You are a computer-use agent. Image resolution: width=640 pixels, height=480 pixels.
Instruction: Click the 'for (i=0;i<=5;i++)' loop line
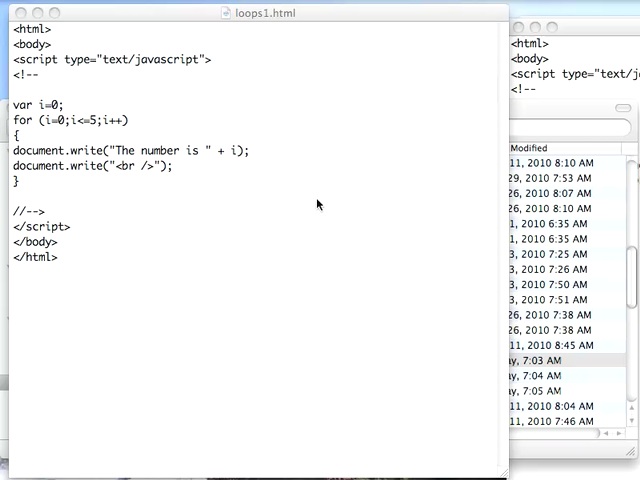click(x=71, y=120)
